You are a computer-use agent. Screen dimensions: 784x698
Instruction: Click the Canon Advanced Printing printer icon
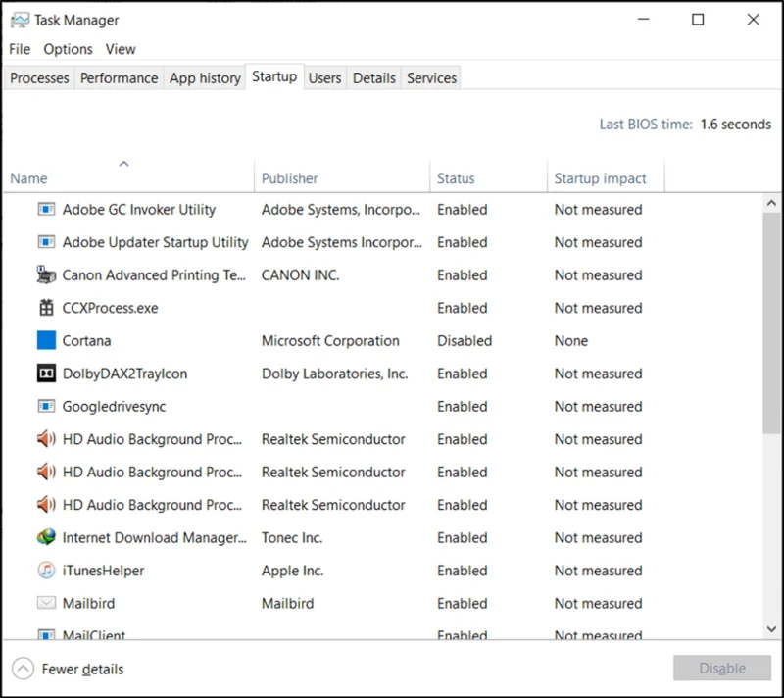[x=46, y=275]
